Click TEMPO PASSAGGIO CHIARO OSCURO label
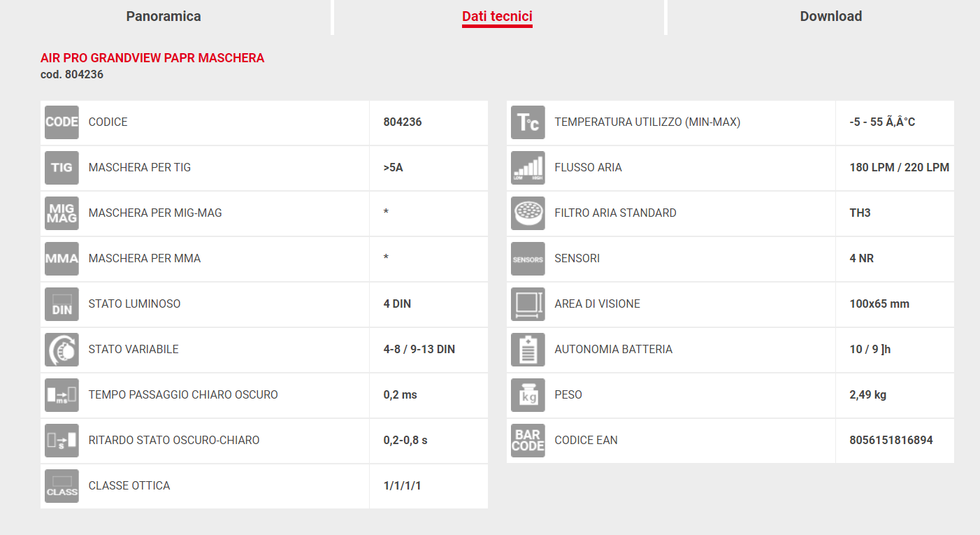 point(183,395)
